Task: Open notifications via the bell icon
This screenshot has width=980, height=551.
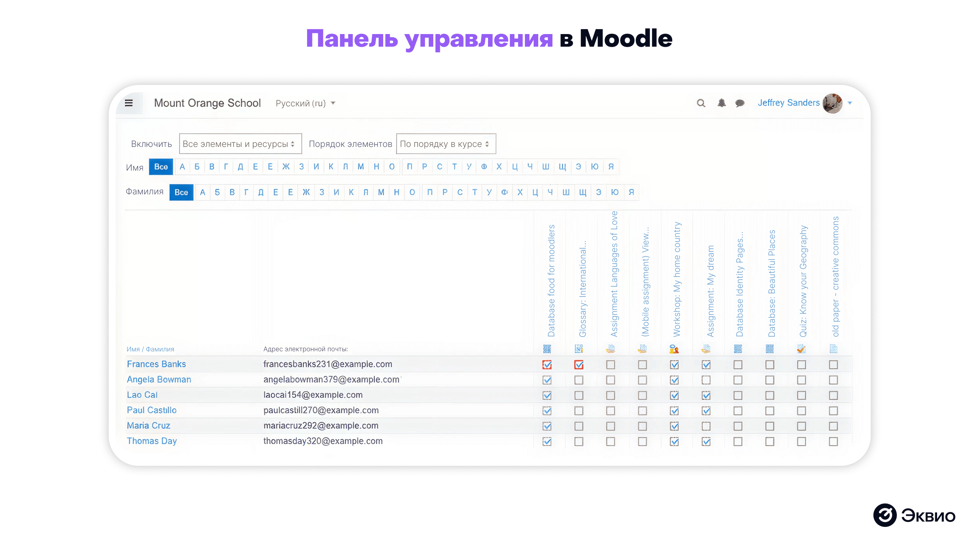Action: [721, 103]
